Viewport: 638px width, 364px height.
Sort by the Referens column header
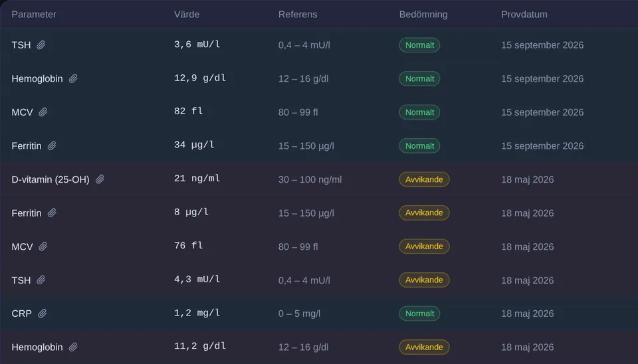298,14
